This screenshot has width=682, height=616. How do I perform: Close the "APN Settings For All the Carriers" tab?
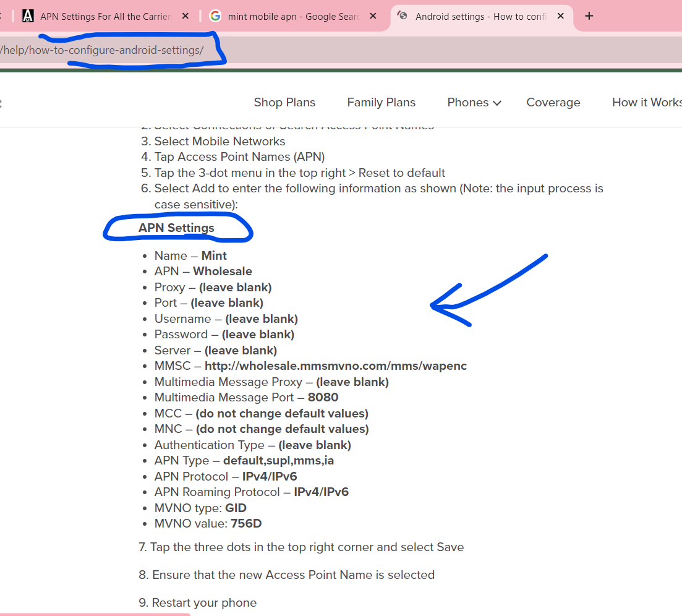point(185,16)
